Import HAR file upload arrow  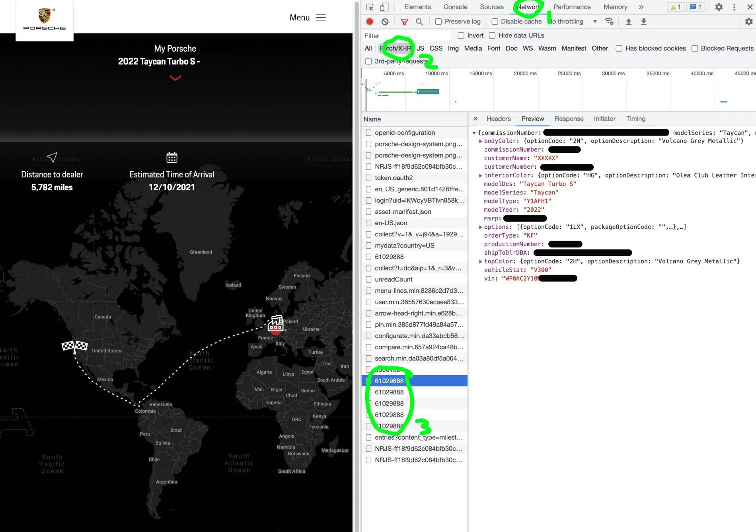[x=629, y=21]
